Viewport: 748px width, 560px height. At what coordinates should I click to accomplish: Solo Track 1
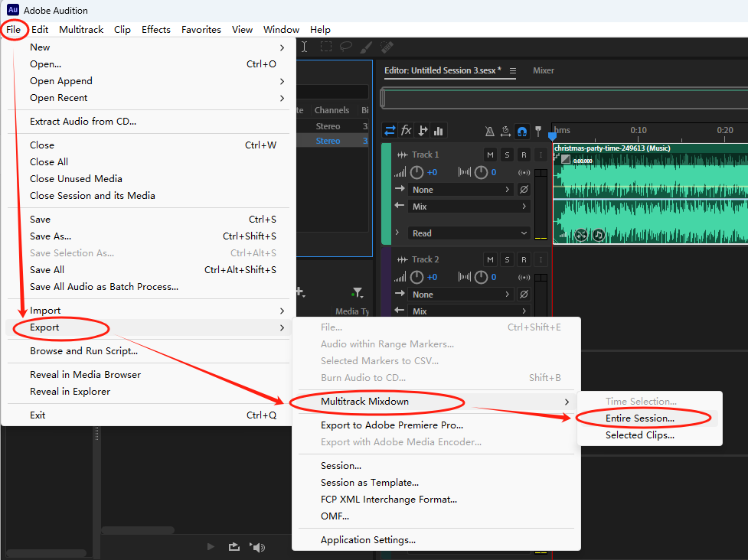[507, 155]
